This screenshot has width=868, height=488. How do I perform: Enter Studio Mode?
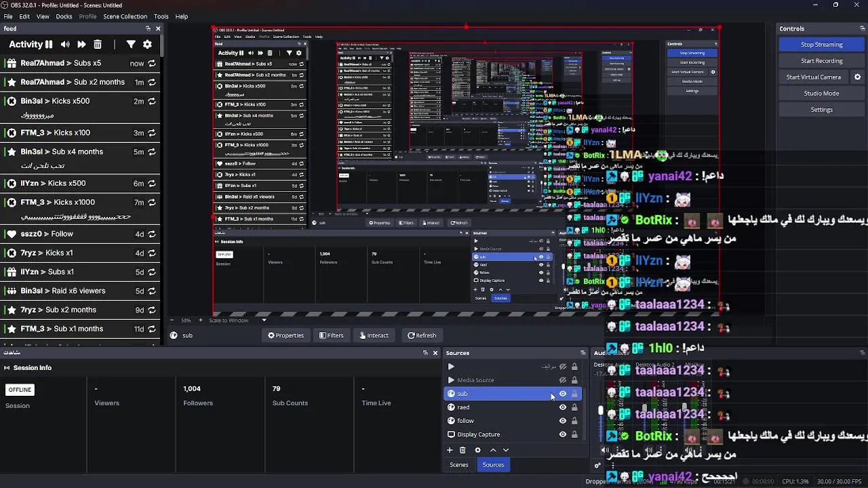pyautogui.click(x=822, y=94)
